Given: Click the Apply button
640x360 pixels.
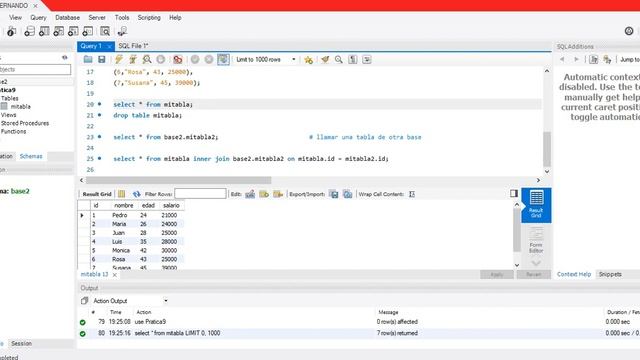Looking at the screenshot, I should tap(497, 275).
